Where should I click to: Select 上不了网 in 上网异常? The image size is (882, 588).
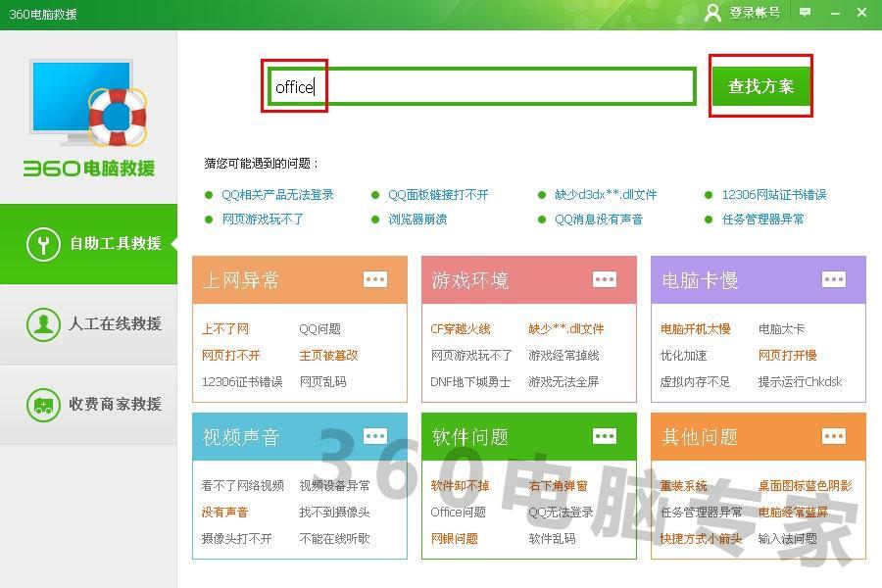[225, 328]
